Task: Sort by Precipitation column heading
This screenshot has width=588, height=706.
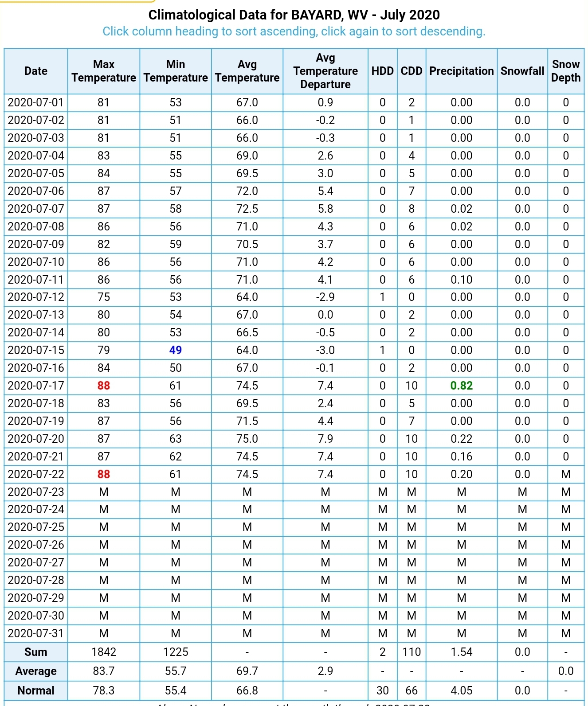Action: 461,71
